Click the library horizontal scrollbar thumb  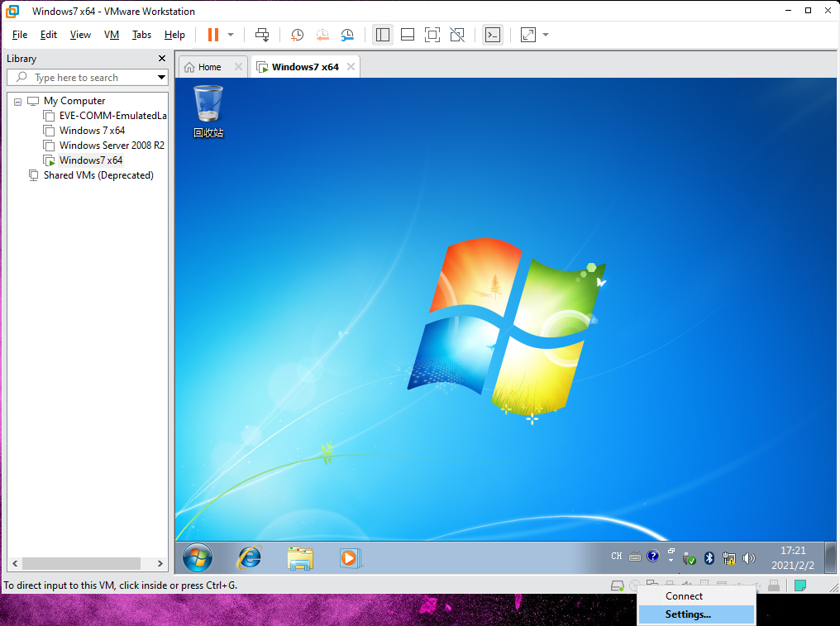click(81, 563)
